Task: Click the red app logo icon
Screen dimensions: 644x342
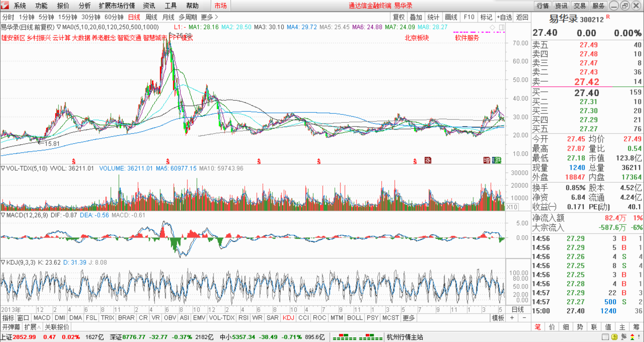Action: click(x=5, y=5)
